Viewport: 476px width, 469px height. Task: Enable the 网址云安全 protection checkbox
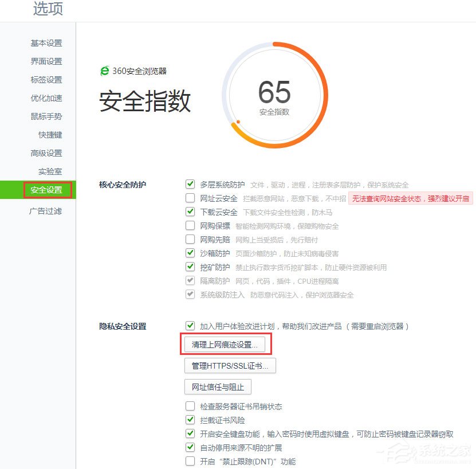pyautogui.click(x=190, y=198)
